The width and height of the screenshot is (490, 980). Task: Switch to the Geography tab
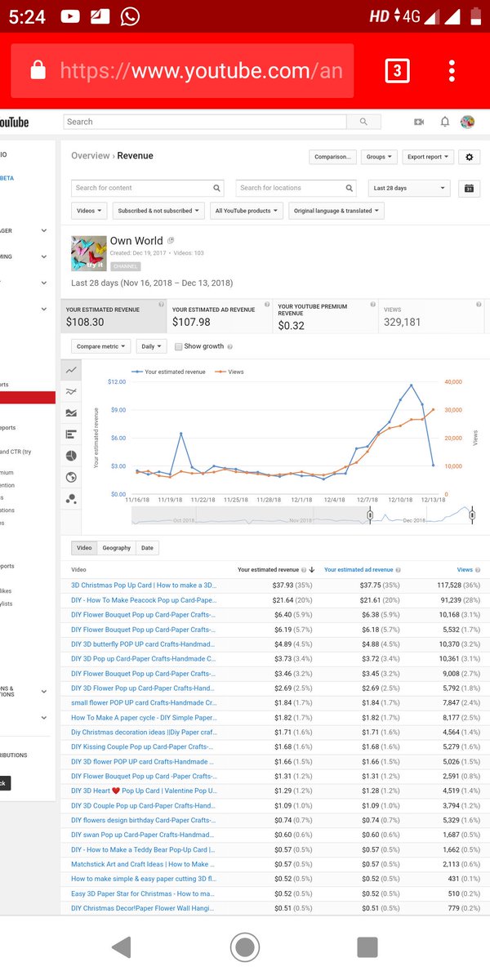(x=116, y=548)
